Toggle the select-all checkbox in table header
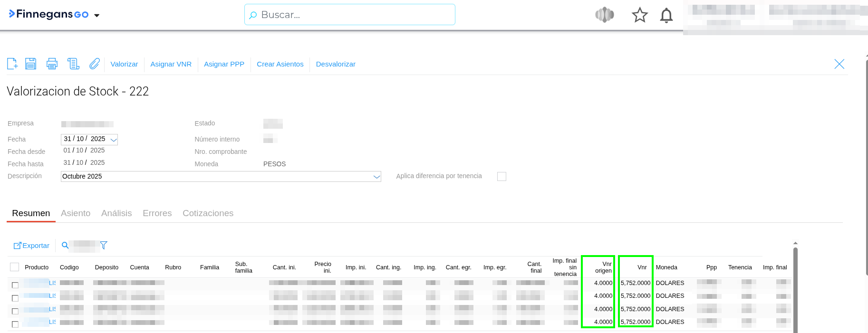868x333 pixels. (15, 267)
